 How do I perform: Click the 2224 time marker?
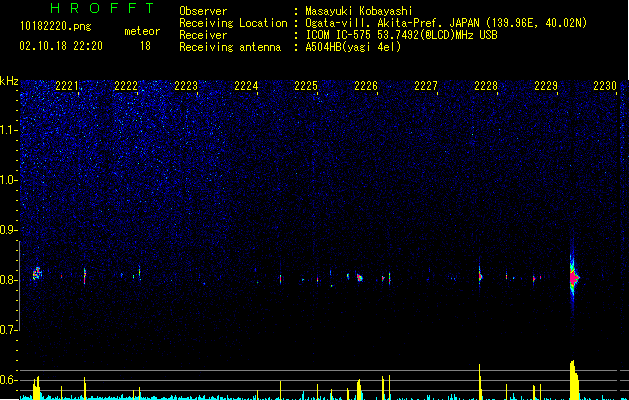click(246, 86)
